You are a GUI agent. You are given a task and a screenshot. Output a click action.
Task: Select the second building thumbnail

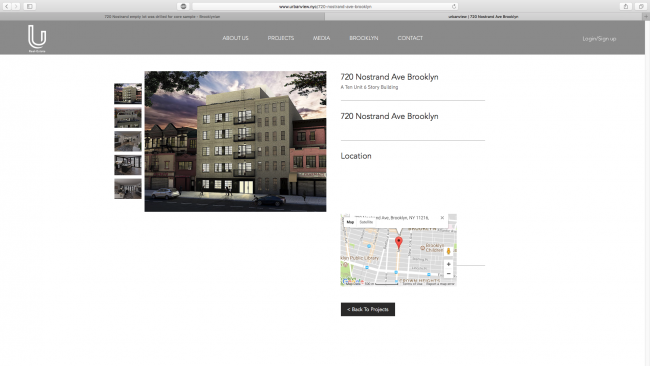[x=128, y=118]
